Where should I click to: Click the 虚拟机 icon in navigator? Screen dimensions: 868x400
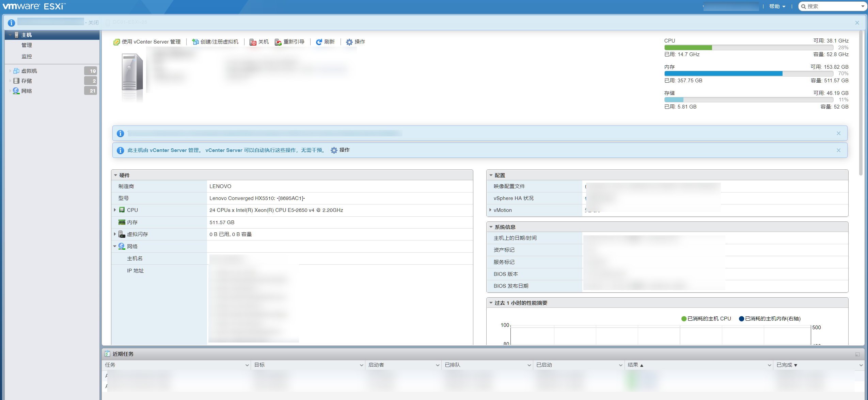coord(16,71)
